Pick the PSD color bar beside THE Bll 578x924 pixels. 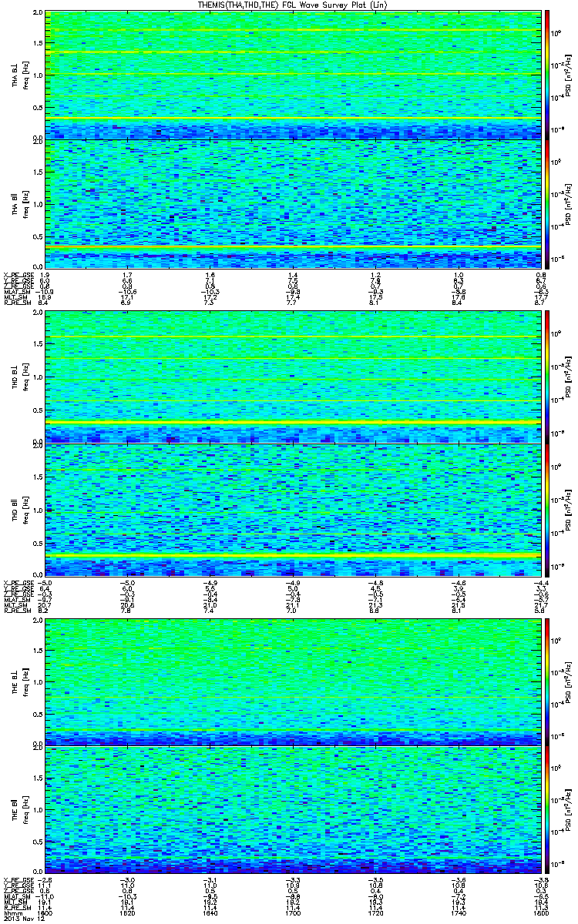point(548,810)
